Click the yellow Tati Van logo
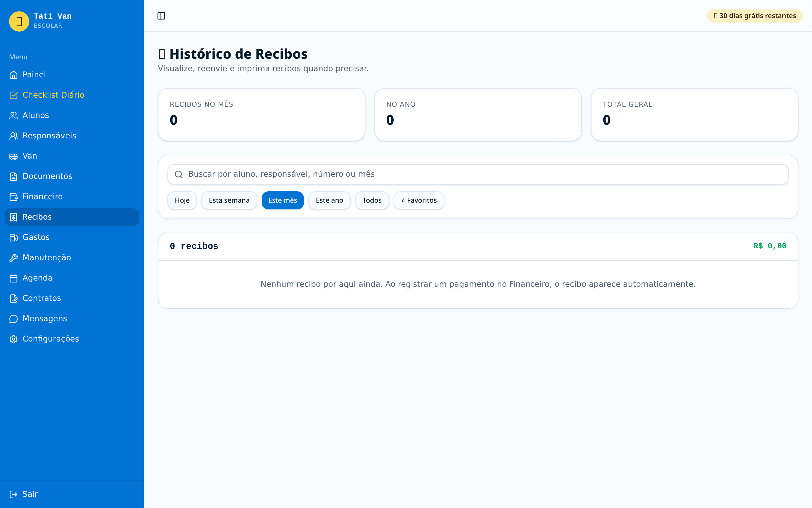812x508 pixels. (19, 21)
